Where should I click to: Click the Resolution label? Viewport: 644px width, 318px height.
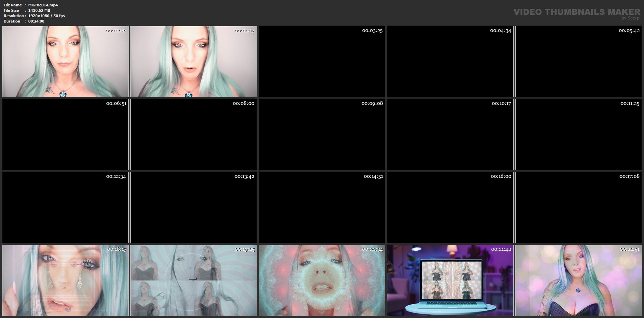tap(14, 16)
